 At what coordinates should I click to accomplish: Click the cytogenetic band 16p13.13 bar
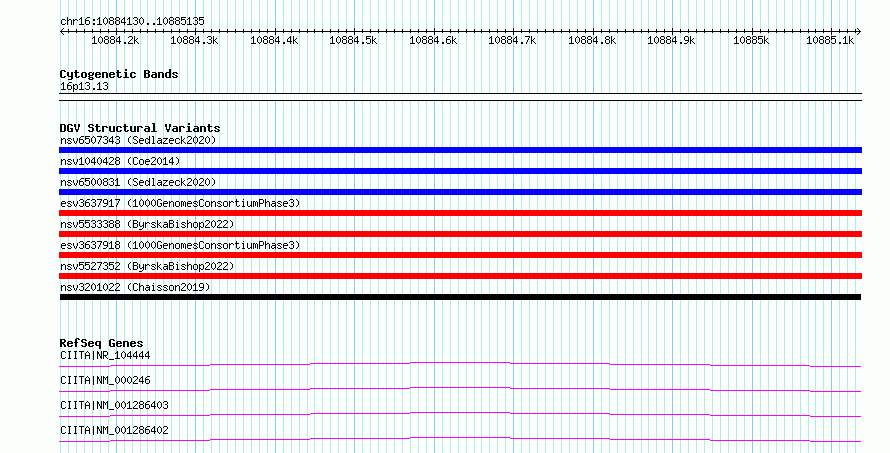point(460,97)
